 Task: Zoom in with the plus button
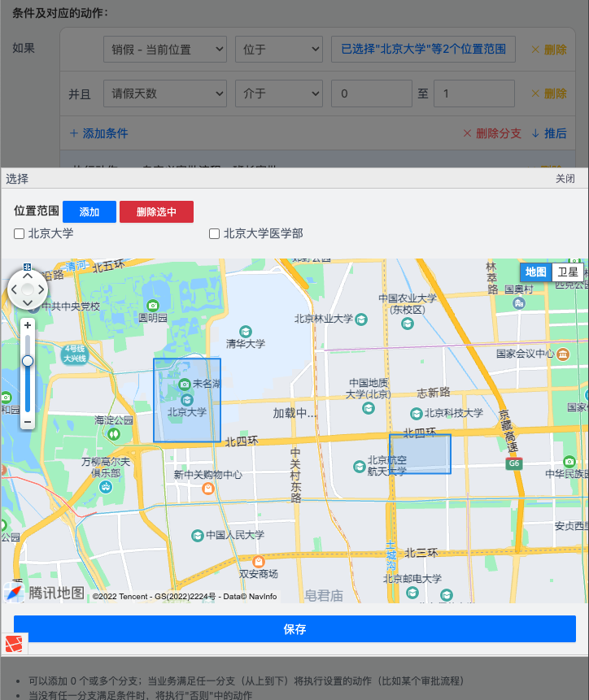click(x=28, y=325)
